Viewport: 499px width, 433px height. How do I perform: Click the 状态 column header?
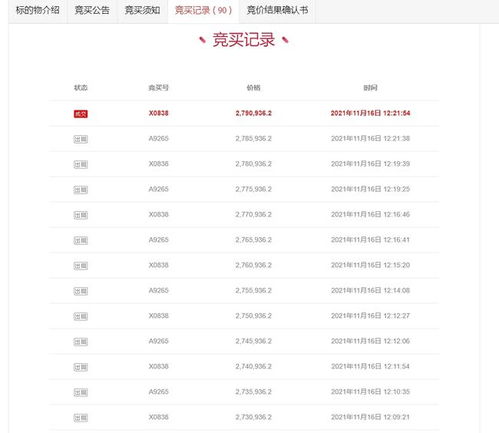81,88
